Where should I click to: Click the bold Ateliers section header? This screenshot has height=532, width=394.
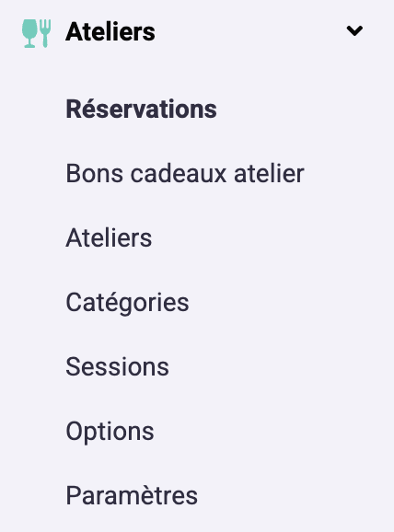[x=110, y=32]
